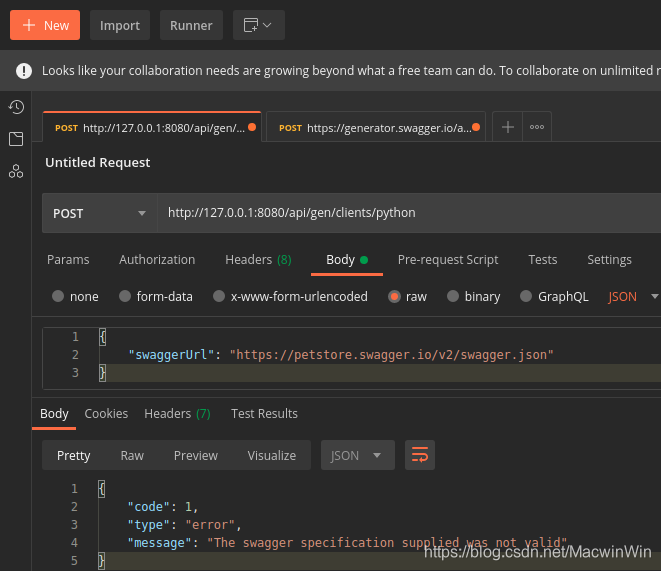Click the "message" line in response
This screenshot has width=661, height=571.
coord(347,543)
